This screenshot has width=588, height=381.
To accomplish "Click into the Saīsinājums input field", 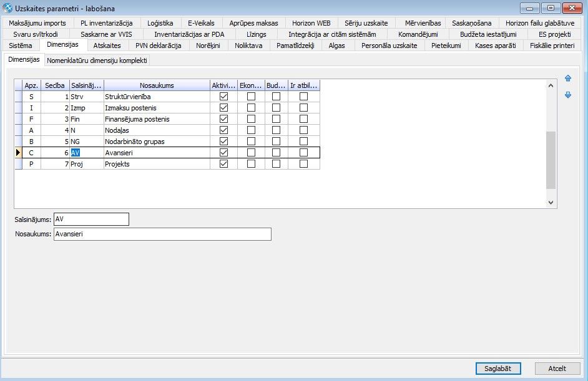I will (x=91, y=219).
